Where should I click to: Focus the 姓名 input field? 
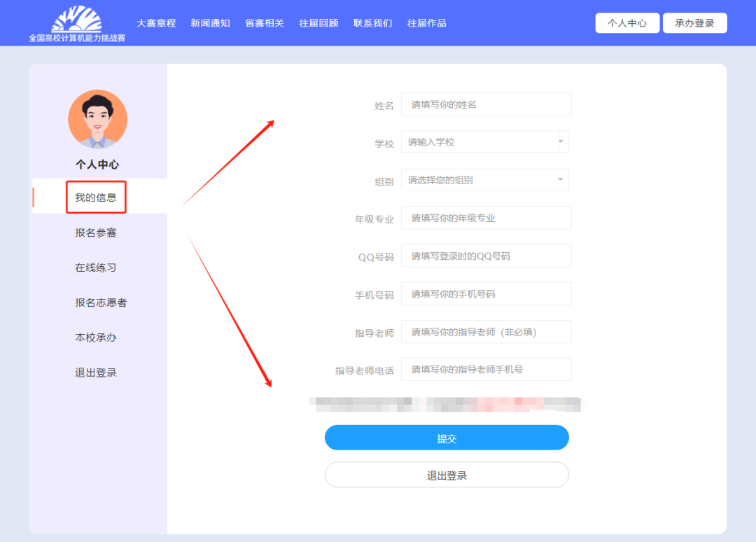(x=486, y=104)
